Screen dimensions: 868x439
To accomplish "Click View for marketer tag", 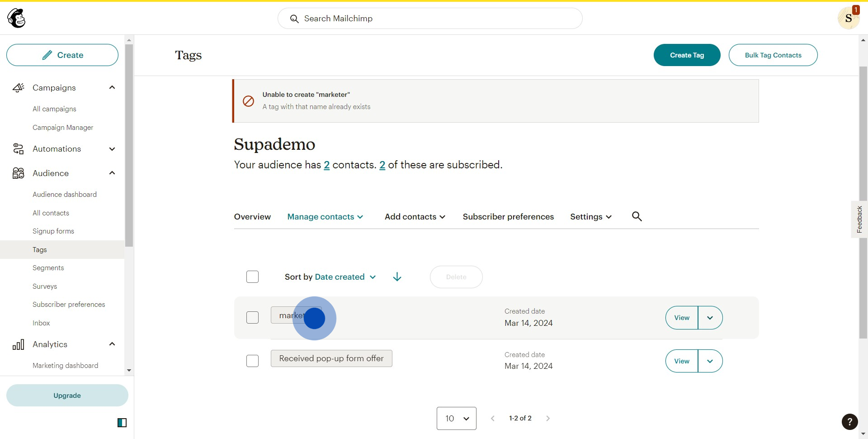I will pyautogui.click(x=682, y=318).
